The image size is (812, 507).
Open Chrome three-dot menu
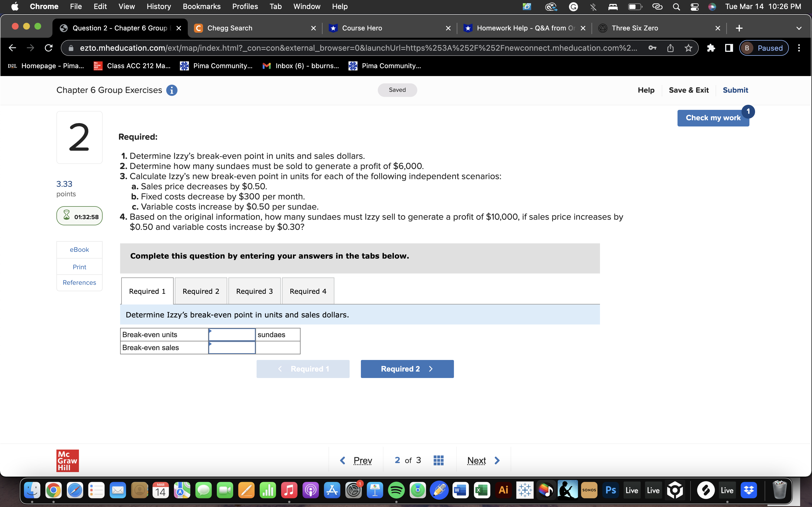(x=799, y=48)
